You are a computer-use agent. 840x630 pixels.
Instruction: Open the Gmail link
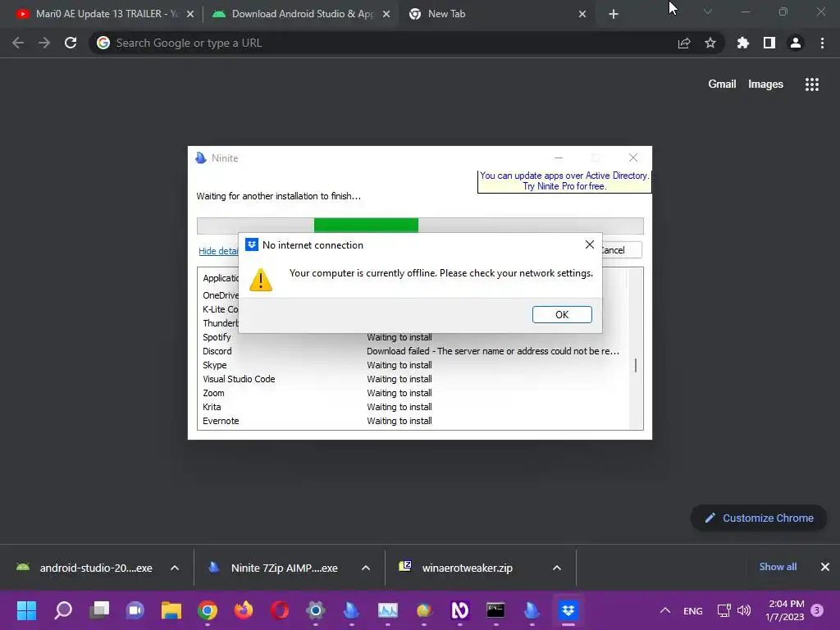(x=722, y=84)
